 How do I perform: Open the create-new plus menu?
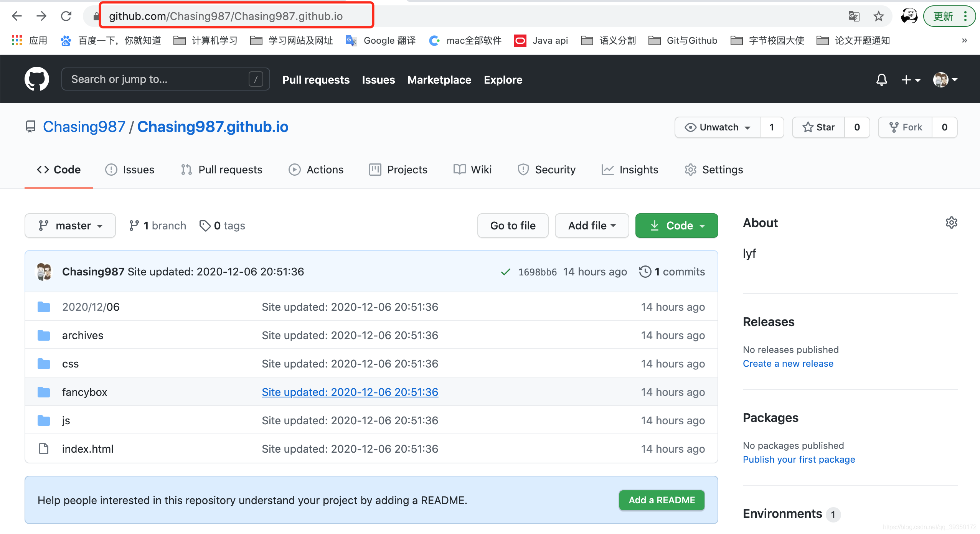click(x=911, y=80)
